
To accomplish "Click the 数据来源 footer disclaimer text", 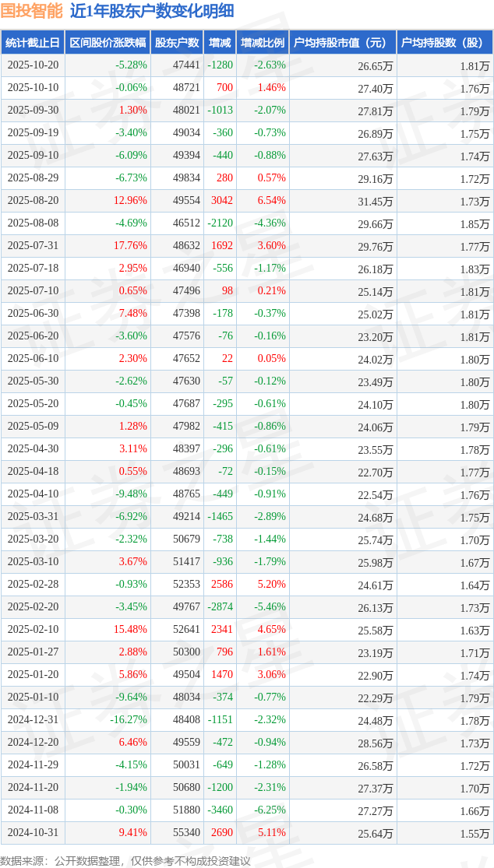I will (x=125, y=860).
